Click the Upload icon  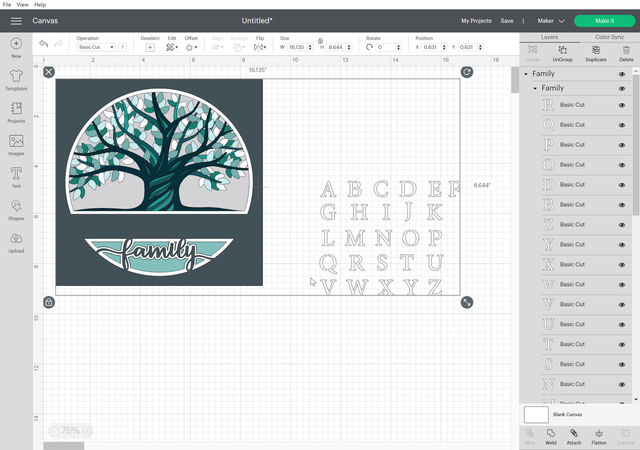16,238
